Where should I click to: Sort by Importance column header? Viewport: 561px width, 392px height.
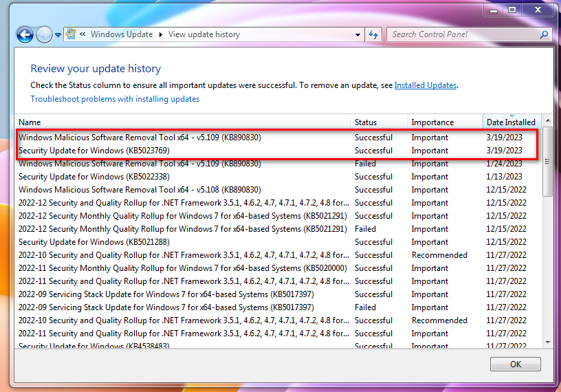click(445, 122)
